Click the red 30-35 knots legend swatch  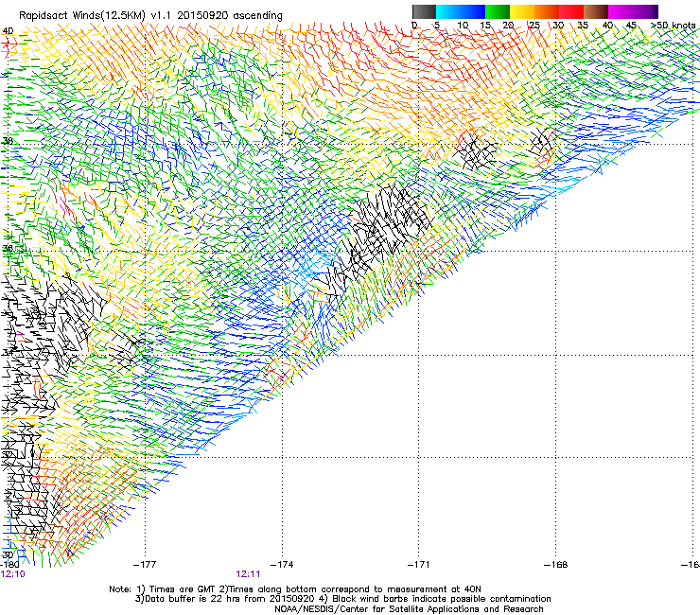(x=571, y=11)
